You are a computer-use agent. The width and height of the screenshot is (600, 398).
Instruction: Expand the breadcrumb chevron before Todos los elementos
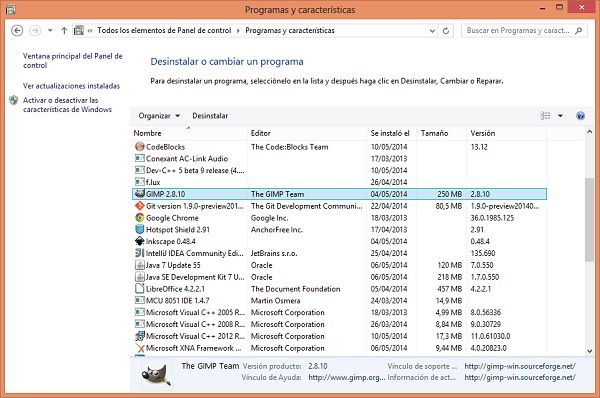(x=90, y=31)
